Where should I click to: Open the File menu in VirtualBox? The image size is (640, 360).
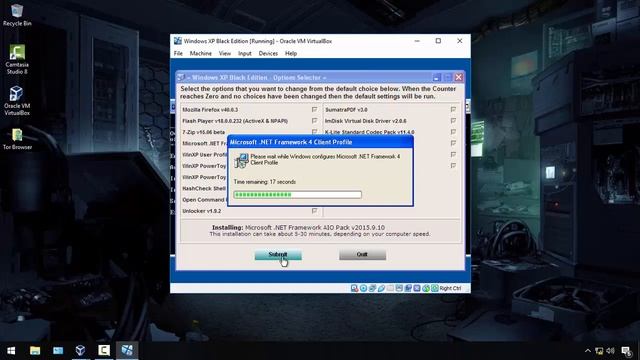point(178,53)
